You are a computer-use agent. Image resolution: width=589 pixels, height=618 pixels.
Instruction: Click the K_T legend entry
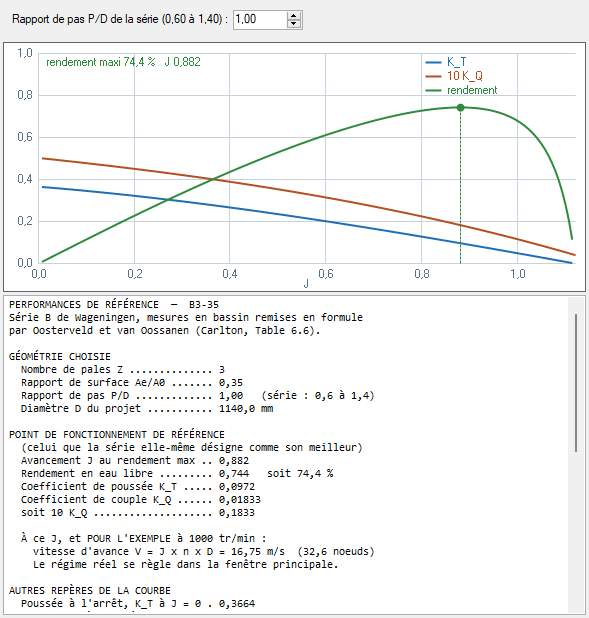pyautogui.click(x=446, y=62)
